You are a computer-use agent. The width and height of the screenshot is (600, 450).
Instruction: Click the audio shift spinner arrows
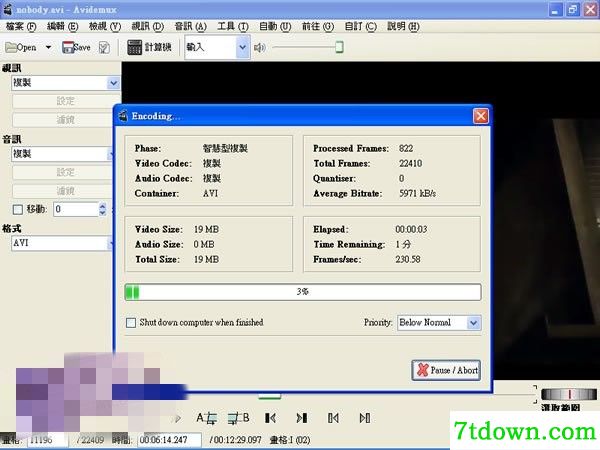103,209
